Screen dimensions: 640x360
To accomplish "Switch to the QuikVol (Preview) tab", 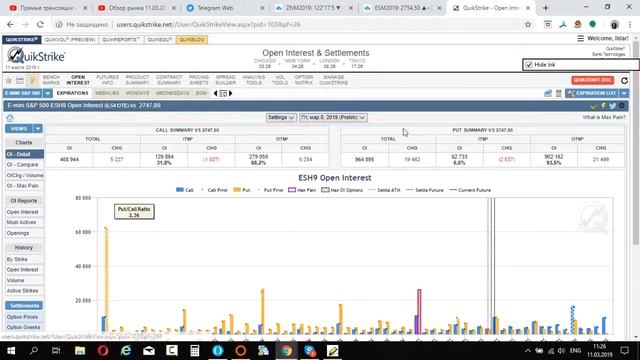I will tap(70, 40).
